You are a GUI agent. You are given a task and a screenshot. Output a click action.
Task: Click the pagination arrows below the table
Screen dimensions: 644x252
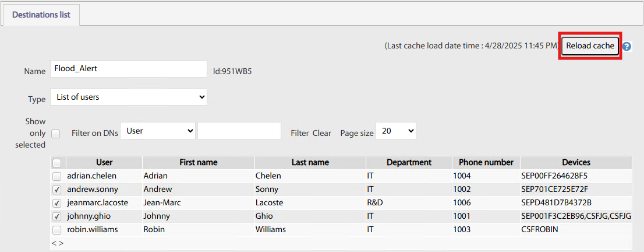(58, 243)
